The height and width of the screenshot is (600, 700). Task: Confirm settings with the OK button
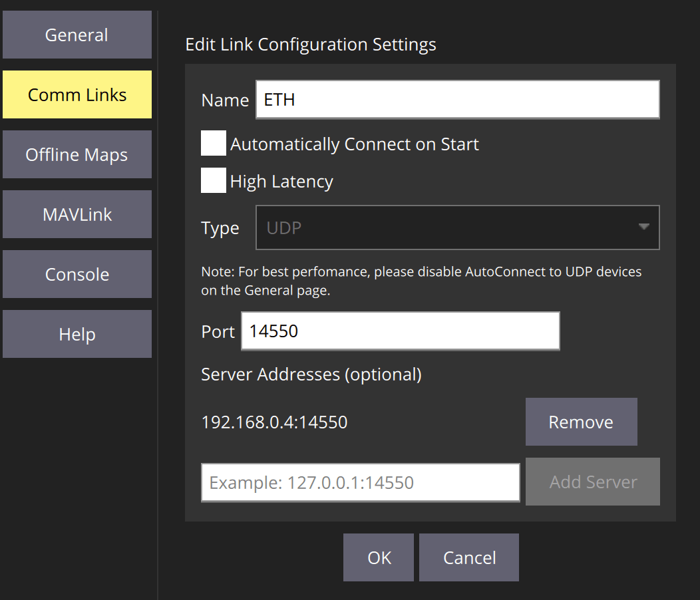tap(378, 557)
